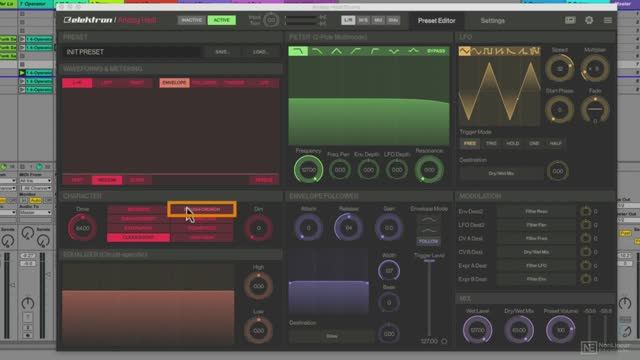The width and height of the screenshot is (640, 360).
Task: Click the Envelope Follower Release knob
Action: [x=349, y=227]
